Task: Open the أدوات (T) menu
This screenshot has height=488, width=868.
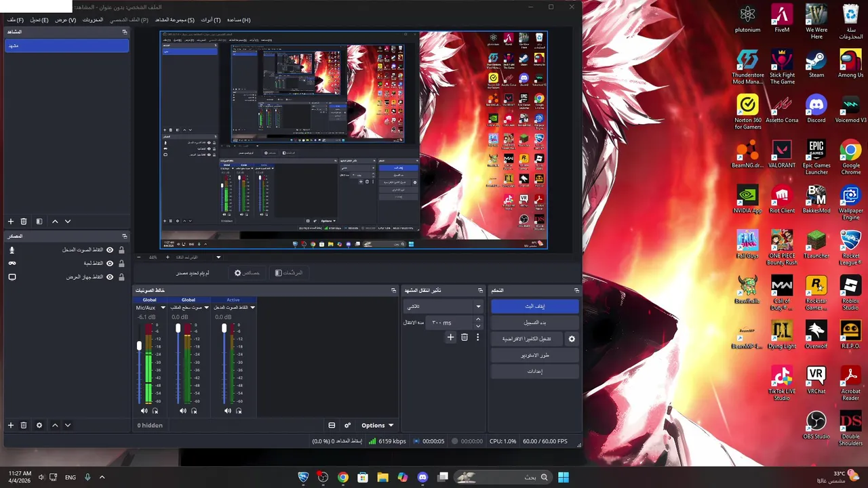Action: [x=211, y=20]
